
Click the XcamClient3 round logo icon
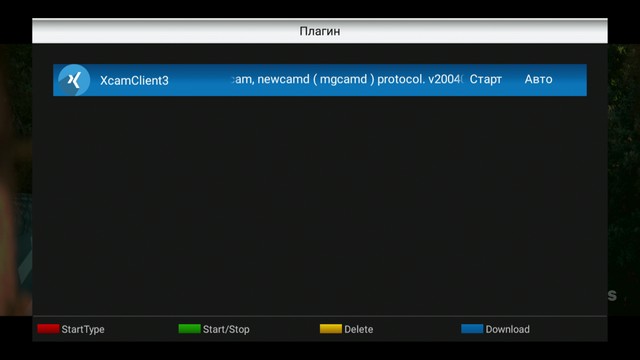[74, 80]
